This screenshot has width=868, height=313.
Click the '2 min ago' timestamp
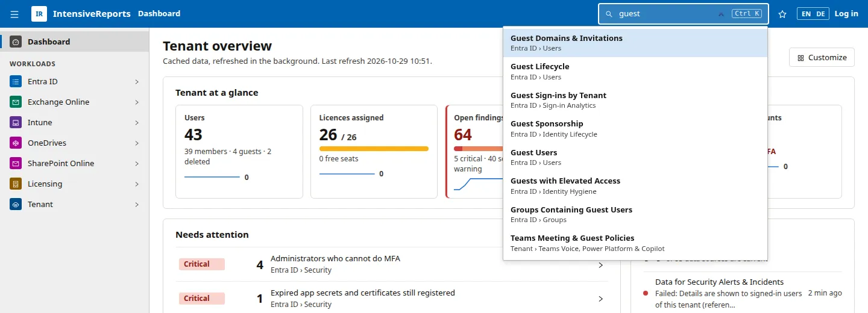click(825, 293)
